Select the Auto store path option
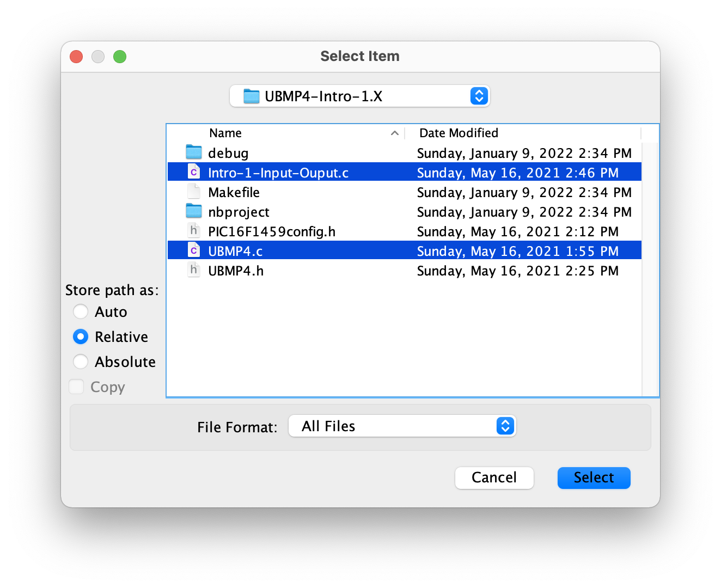721x588 pixels. 80,311
